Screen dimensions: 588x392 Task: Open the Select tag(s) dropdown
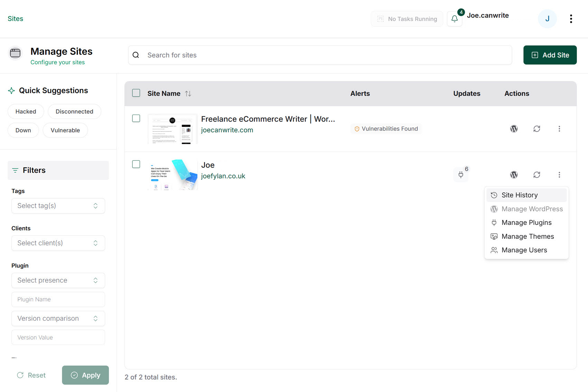(x=58, y=206)
